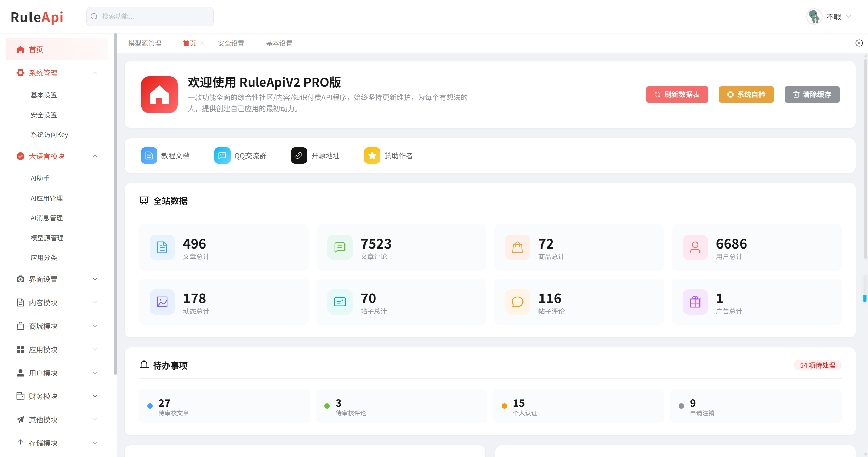Screen dimensions: 868x457
Task: Open sidebar 安全设置 under 系统管理
Action: point(44,115)
